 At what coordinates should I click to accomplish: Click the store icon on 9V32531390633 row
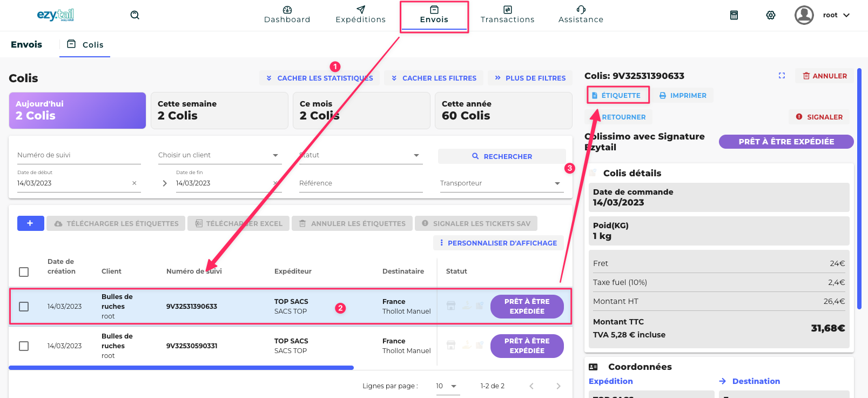451,306
